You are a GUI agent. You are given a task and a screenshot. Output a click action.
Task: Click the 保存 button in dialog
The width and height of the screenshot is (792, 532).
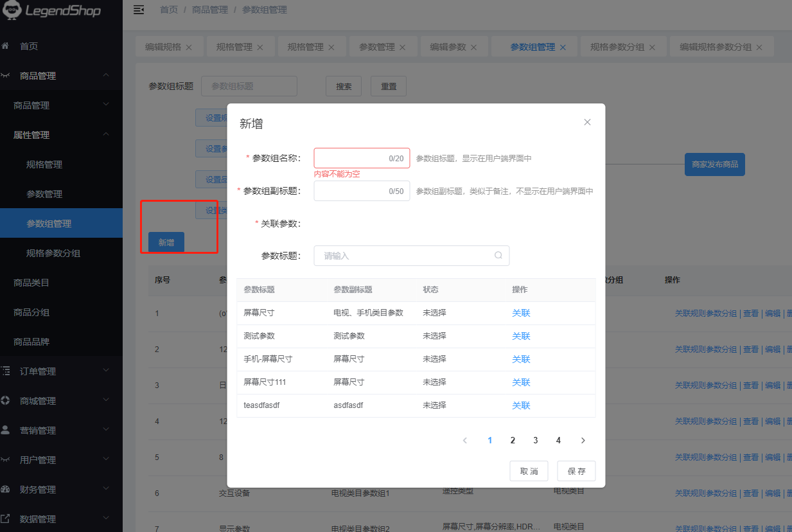pyautogui.click(x=576, y=471)
